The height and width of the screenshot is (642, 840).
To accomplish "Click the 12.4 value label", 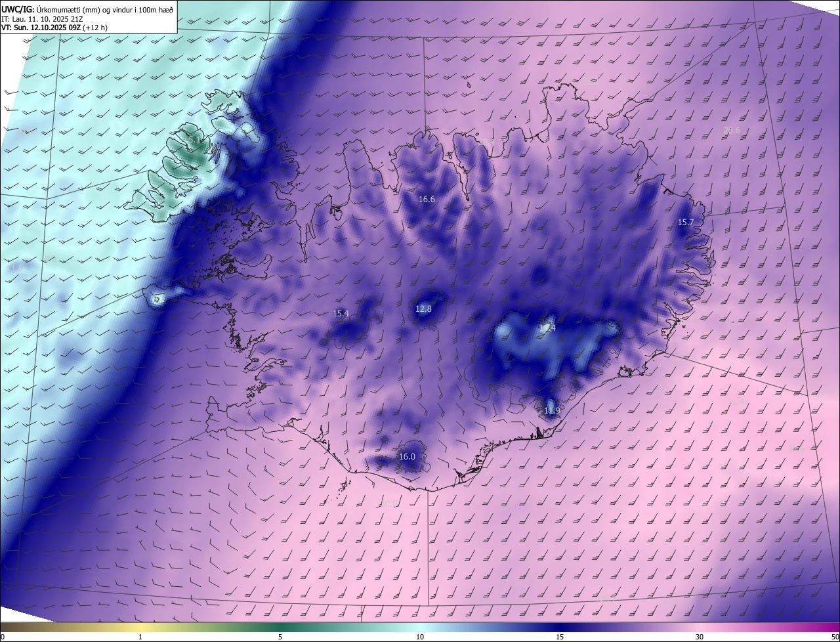I will point(547,328).
